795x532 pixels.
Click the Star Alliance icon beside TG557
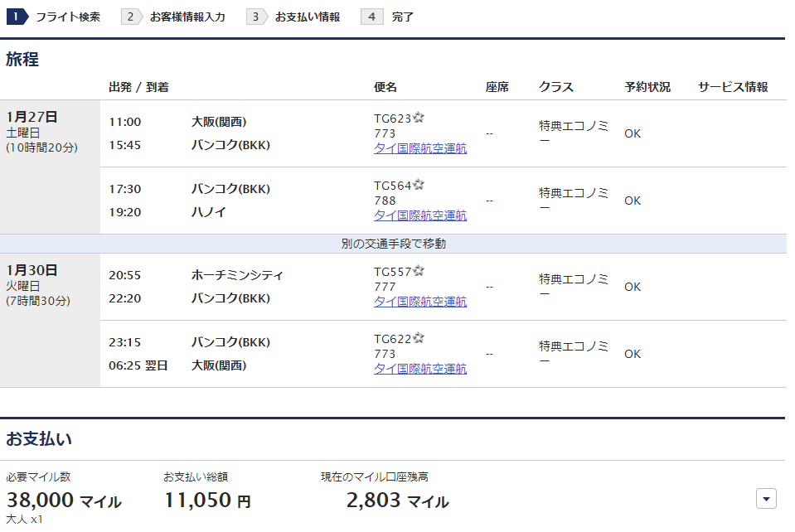419,271
